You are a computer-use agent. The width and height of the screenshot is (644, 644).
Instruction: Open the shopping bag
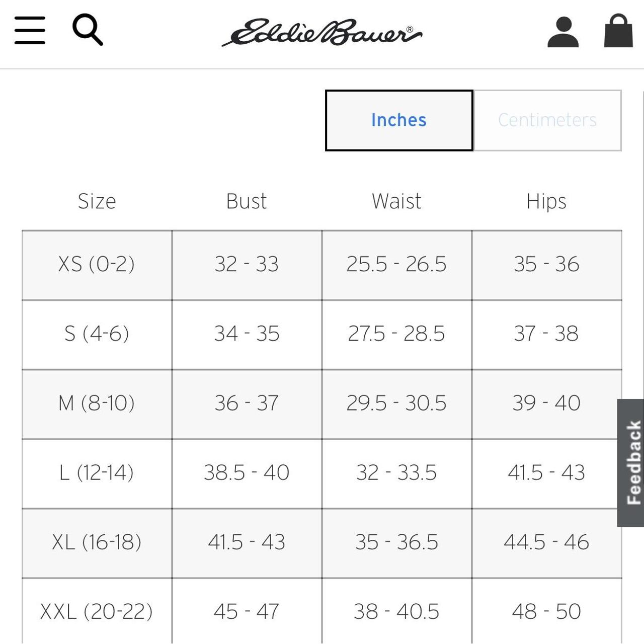pos(618,31)
